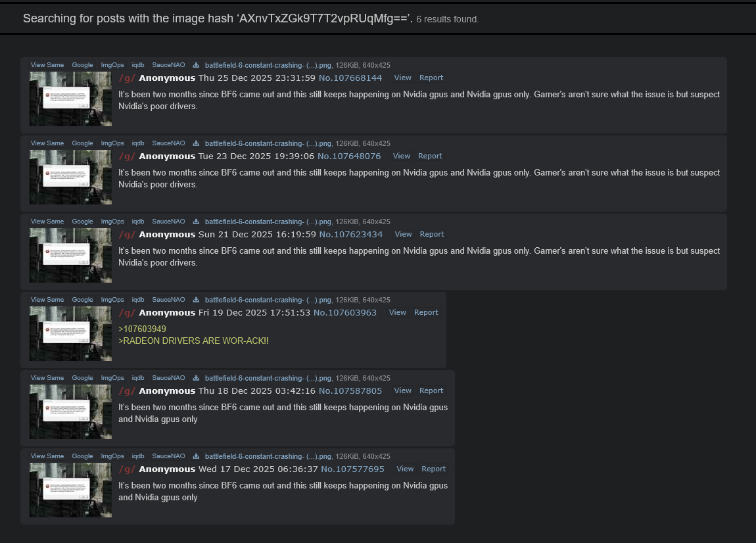View post No.107648076

point(402,156)
